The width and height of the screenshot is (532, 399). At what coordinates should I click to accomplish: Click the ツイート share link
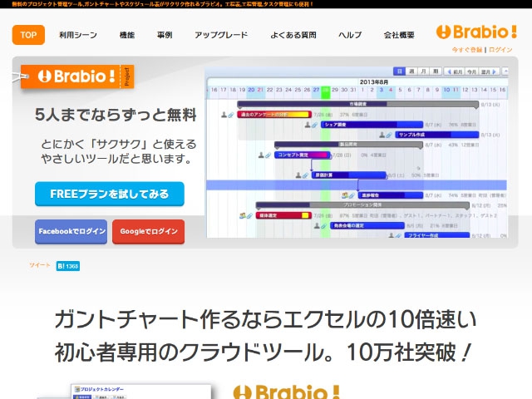[40, 265]
